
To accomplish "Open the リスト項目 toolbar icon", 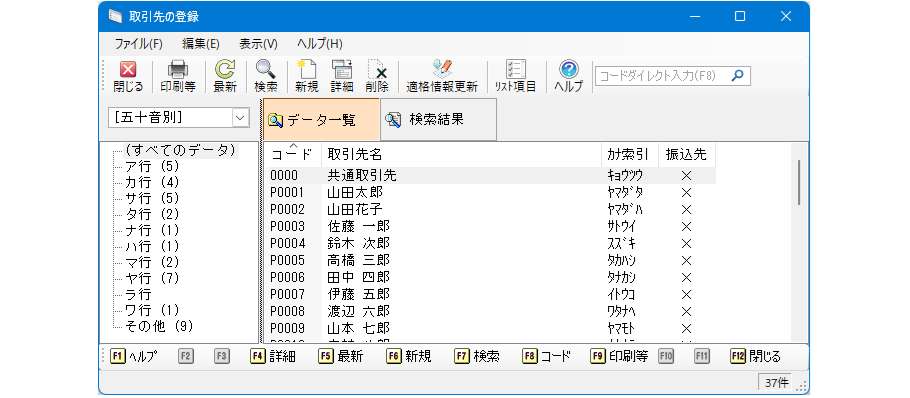I will point(515,77).
